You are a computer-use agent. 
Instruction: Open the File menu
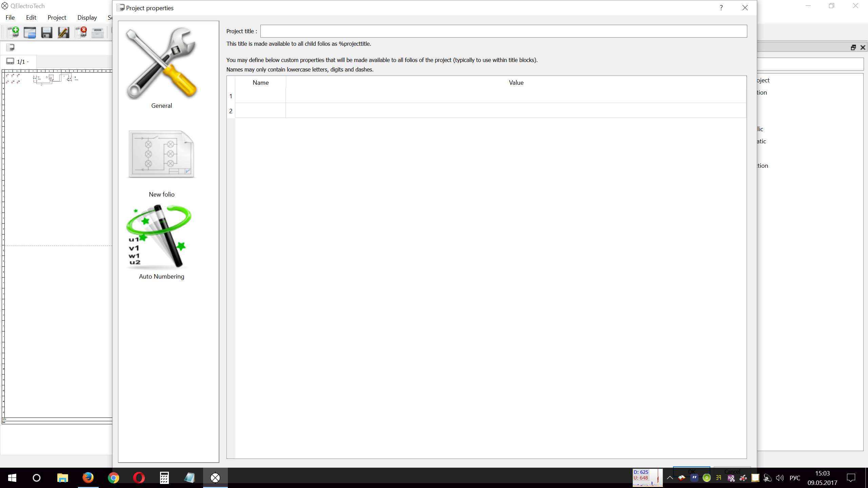10,18
